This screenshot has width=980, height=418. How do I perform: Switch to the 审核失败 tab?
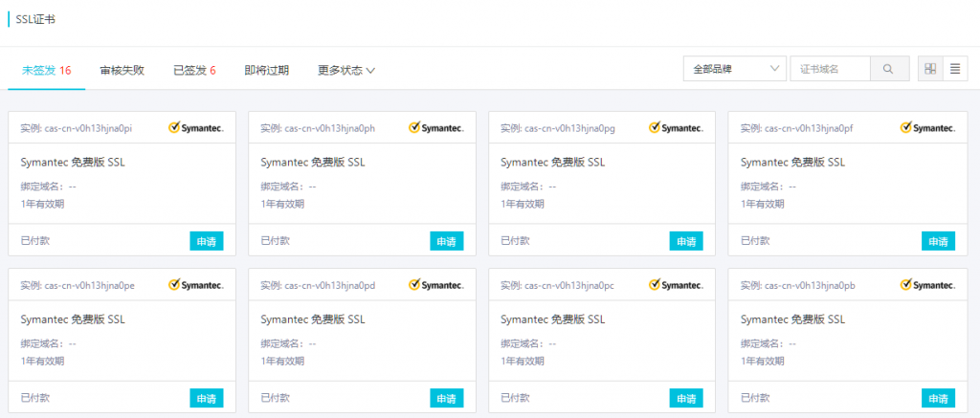pos(122,71)
